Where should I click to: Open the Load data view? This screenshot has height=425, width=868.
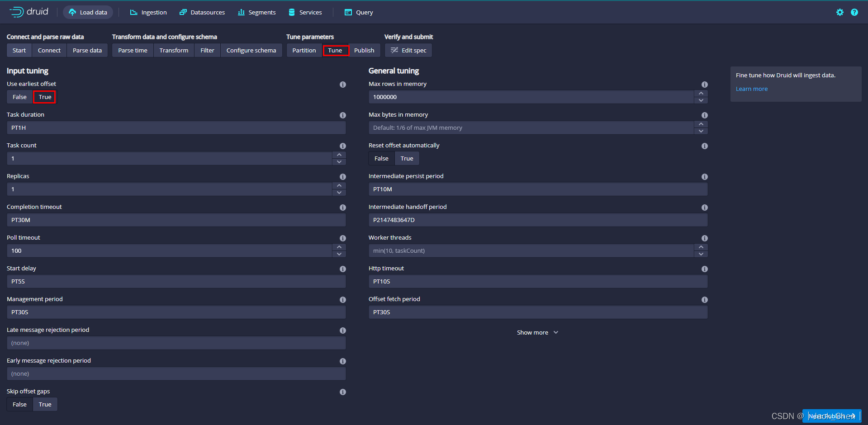[88, 12]
